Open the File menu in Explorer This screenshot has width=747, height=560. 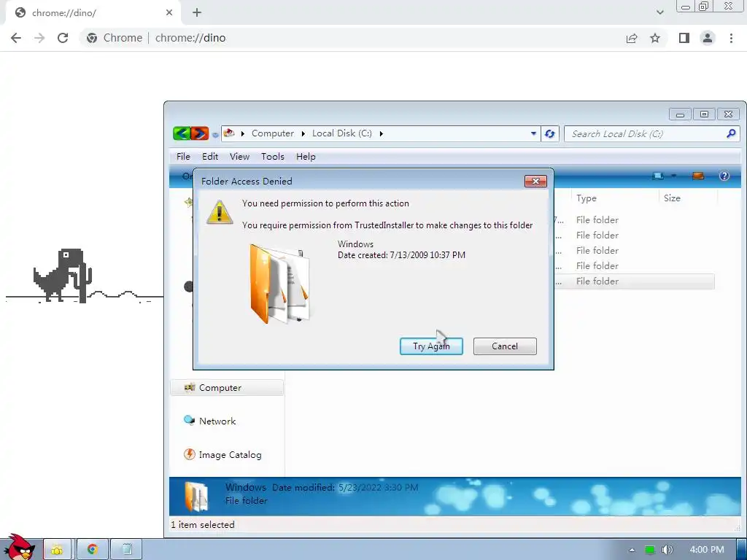click(x=183, y=157)
